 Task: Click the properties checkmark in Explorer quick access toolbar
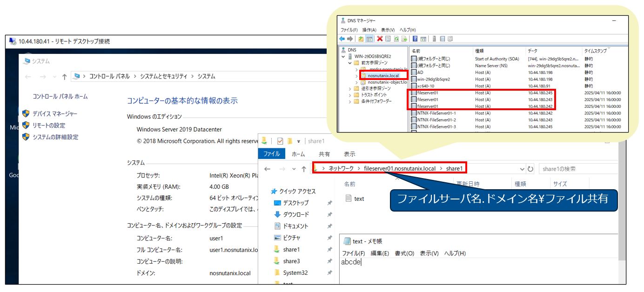[280, 141]
